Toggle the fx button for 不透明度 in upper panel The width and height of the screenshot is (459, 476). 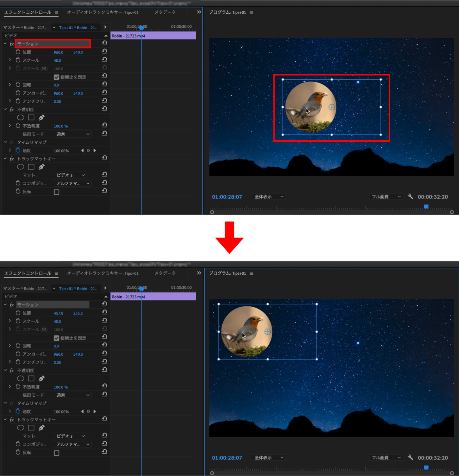click(x=12, y=110)
